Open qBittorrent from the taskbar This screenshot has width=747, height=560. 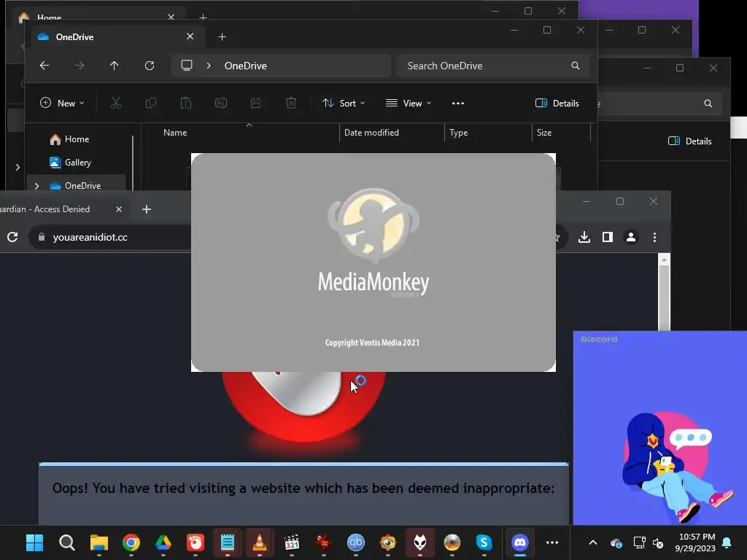tap(356, 542)
